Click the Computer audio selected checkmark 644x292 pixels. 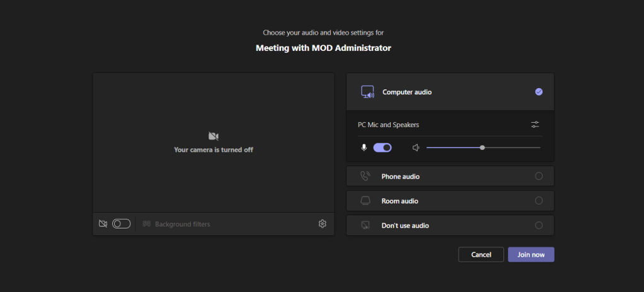pos(539,92)
